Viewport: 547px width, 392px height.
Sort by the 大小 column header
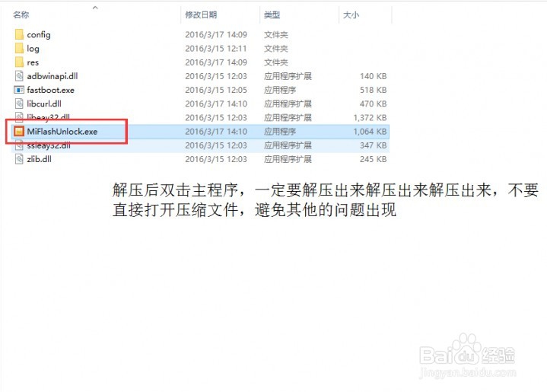click(x=351, y=14)
